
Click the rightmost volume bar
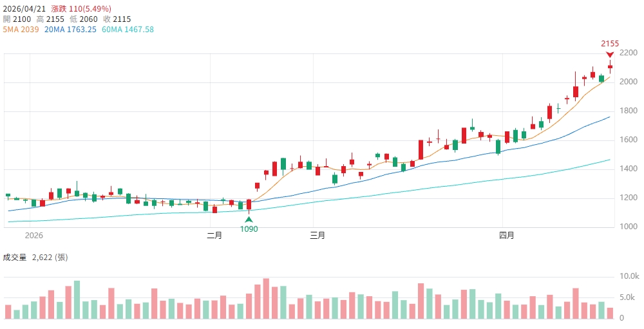tap(610, 313)
